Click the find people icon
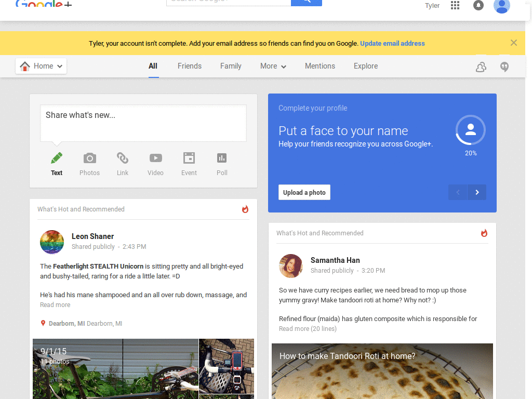Viewport: 532px width, 399px height. click(x=481, y=67)
